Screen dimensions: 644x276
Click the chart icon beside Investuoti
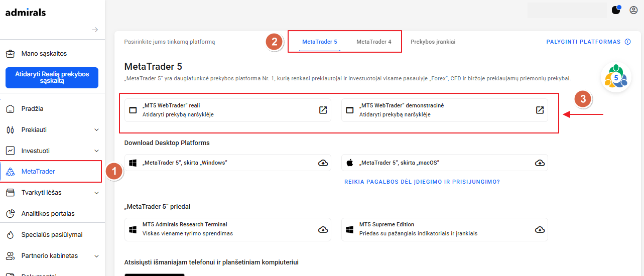[10, 151]
